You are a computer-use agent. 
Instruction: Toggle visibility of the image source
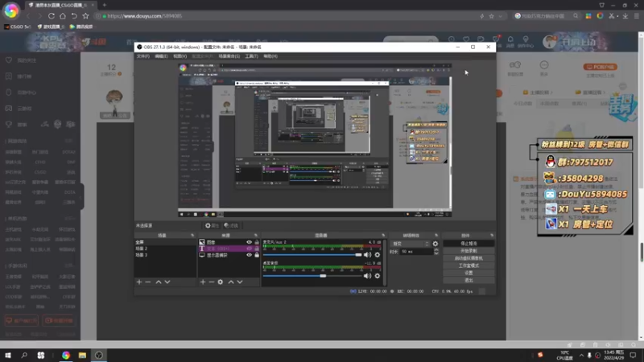pos(249,242)
